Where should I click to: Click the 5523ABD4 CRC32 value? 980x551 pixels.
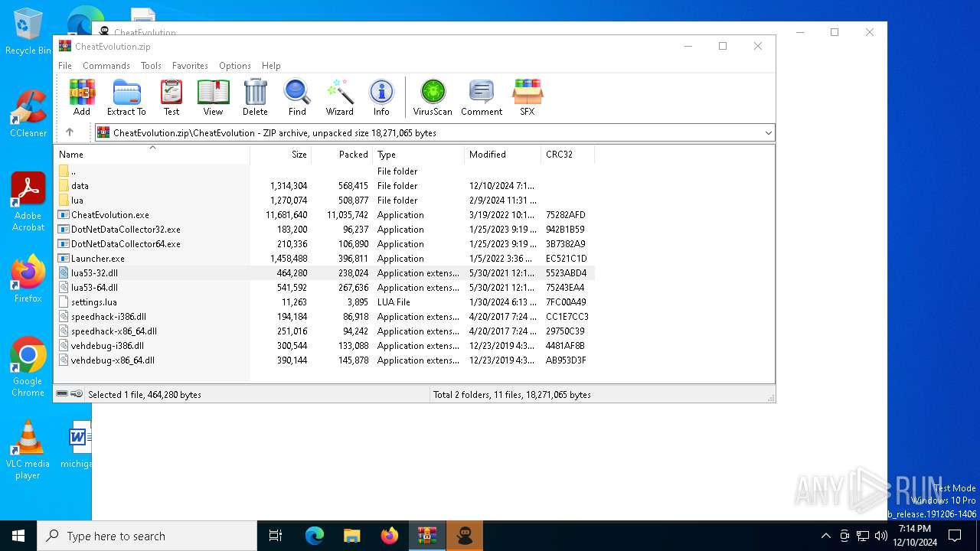pos(566,273)
